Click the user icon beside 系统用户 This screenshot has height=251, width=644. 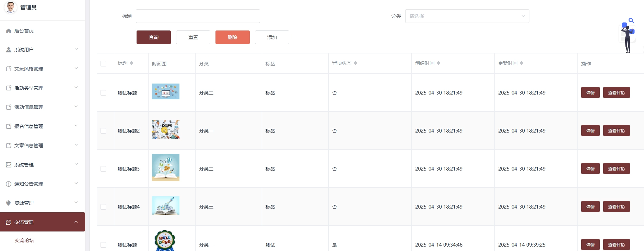(x=9, y=50)
